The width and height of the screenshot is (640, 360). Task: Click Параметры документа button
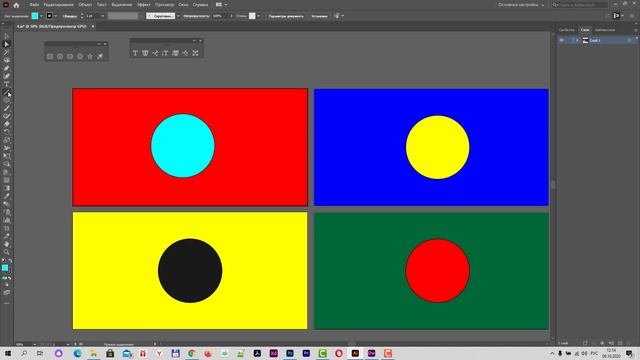[x=286, y=16]
